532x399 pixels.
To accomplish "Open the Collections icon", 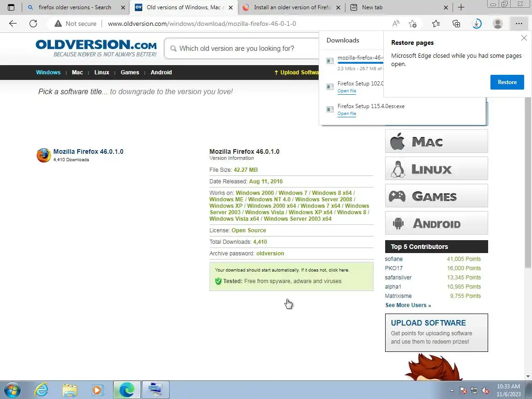I will 456,24.
